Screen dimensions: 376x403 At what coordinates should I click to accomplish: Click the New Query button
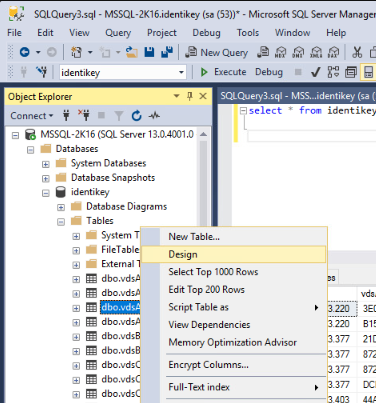(217, 52)
